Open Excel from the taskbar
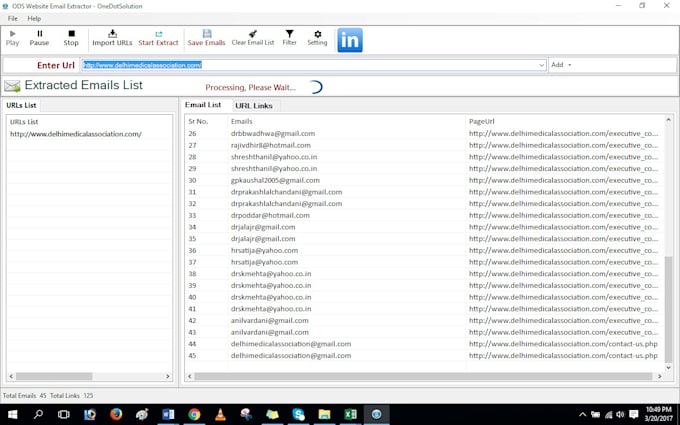The height and width of the screenshot is (425, 680). tap(350, 414)
